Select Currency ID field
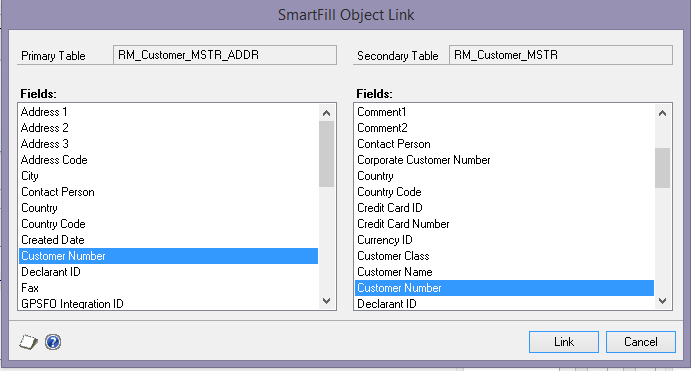 pyautogui.click(x=505, y=240)
